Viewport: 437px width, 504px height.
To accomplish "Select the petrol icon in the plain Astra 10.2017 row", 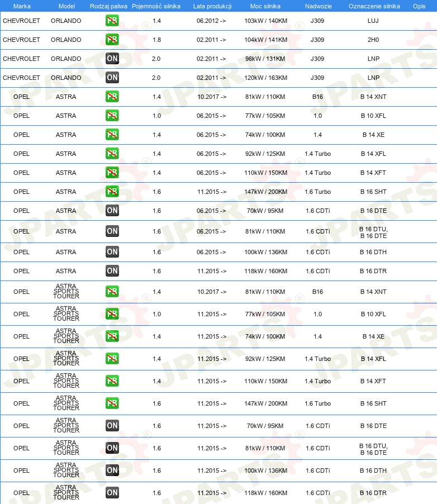I will (x=112, y=97).
